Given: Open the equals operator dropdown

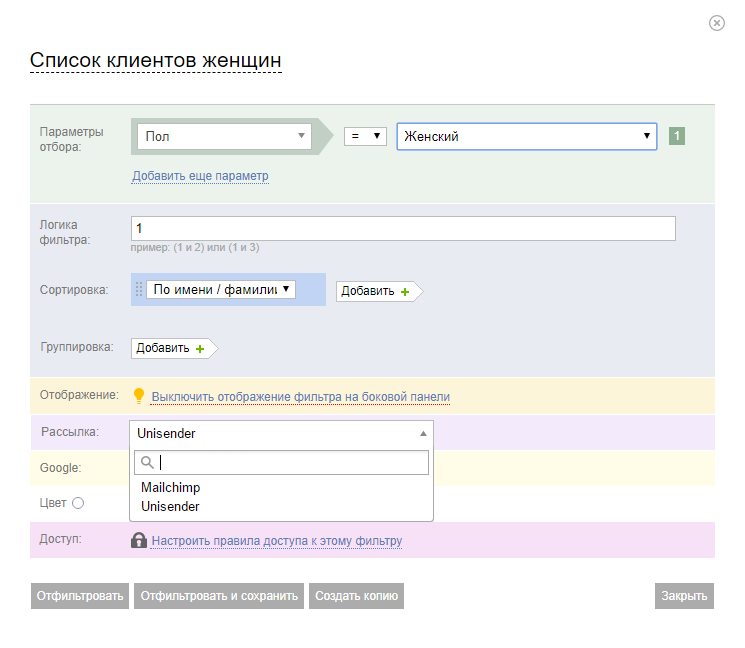Looking at the screenshot, I should tap(365, 136).
